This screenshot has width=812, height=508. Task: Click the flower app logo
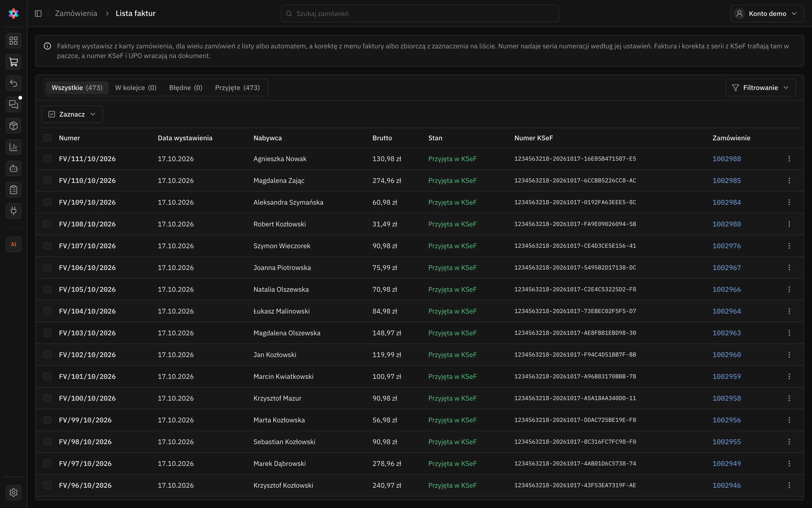pyautogui.click(x=14, y=14)
